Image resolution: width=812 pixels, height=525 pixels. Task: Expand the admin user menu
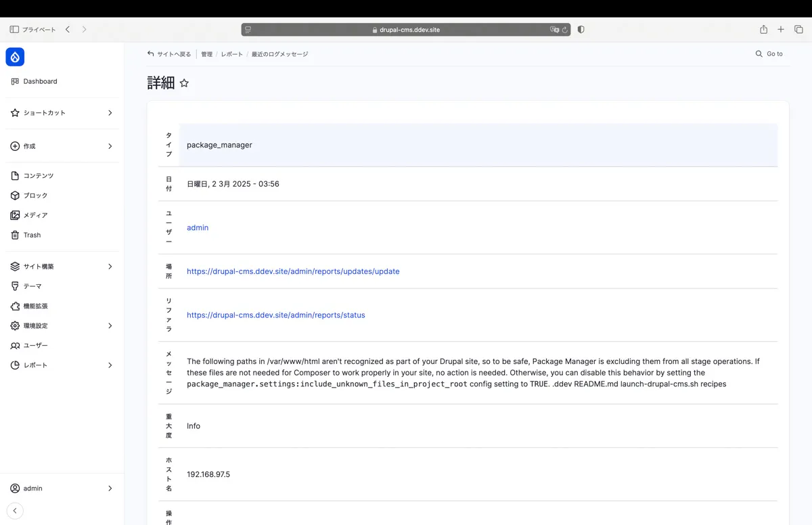(110, 488)
